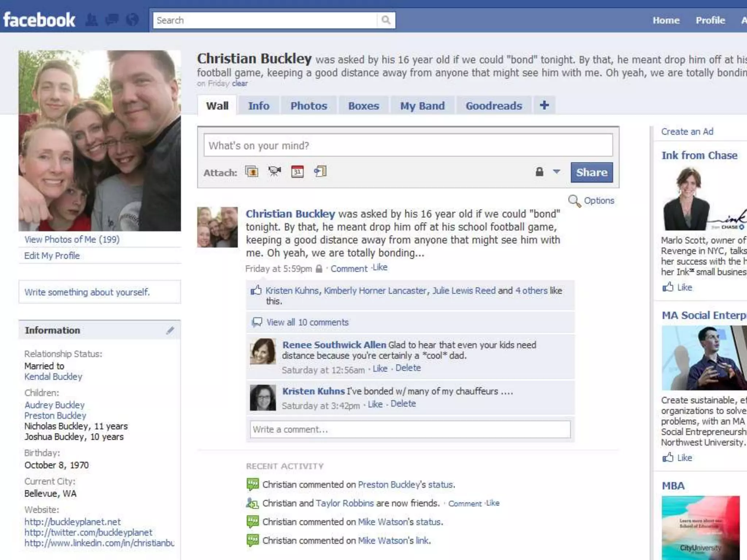Screen dimensions: 747x560
Task: Click into the Search field
Action: [x=265, y=20]
